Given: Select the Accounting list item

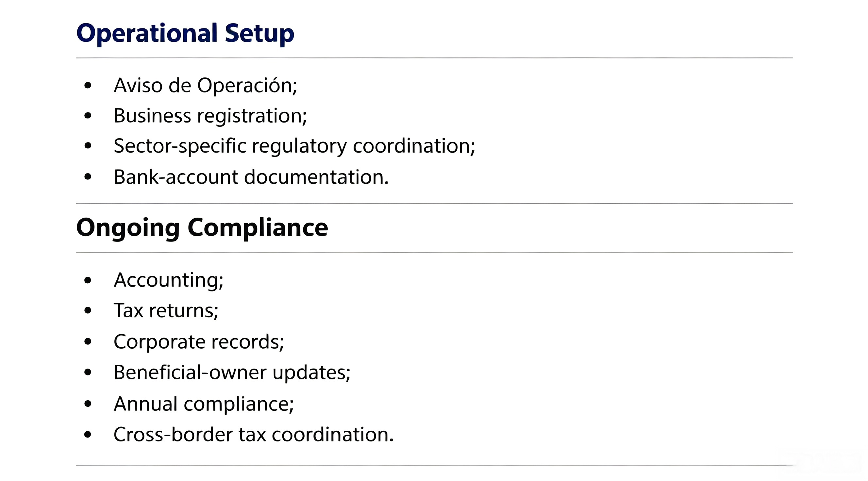Looking at the screenshot, I should click(x=169, y=280).
